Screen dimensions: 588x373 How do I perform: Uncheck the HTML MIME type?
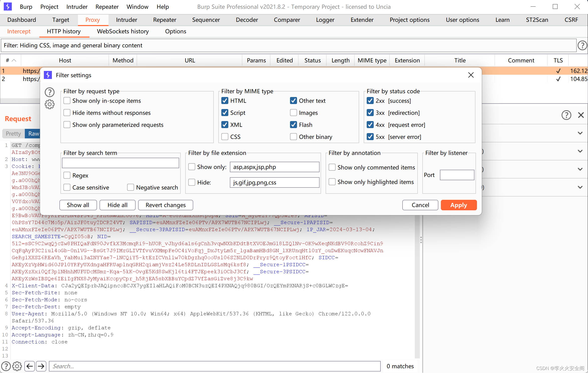click(225, 101)
